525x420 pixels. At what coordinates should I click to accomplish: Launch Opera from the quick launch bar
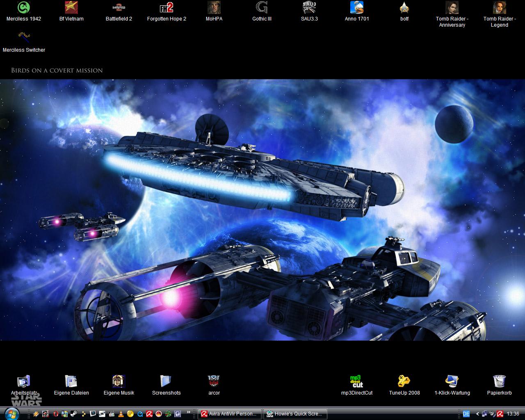(55, 414)
